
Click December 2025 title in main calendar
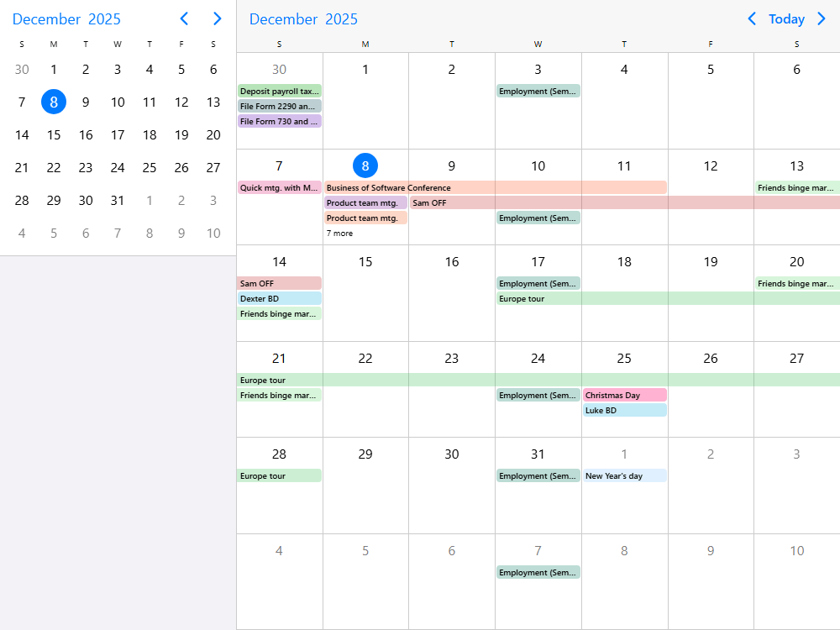pyautogui.click(x=303, y=18)
